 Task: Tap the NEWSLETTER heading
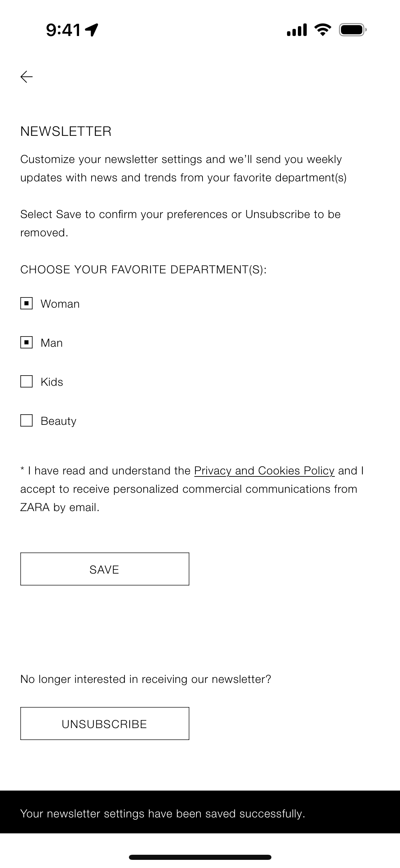click(66, 131)
